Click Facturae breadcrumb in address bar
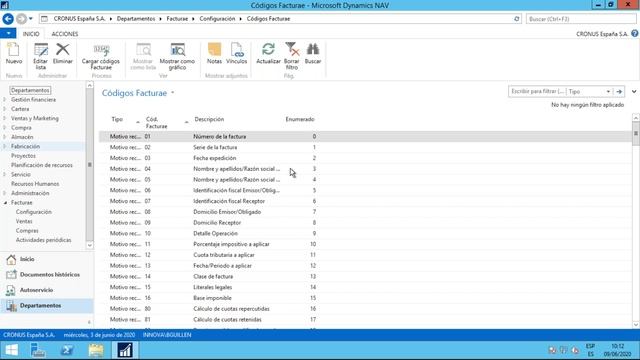The height and width of the screenshot is (360, 640). point(177,19)
